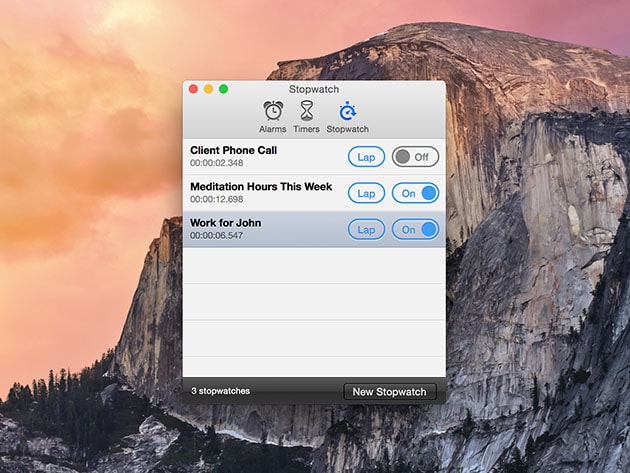Select the Client Phone Call title
The width and height of the screenshot is (630, 473).
point(233,150)
